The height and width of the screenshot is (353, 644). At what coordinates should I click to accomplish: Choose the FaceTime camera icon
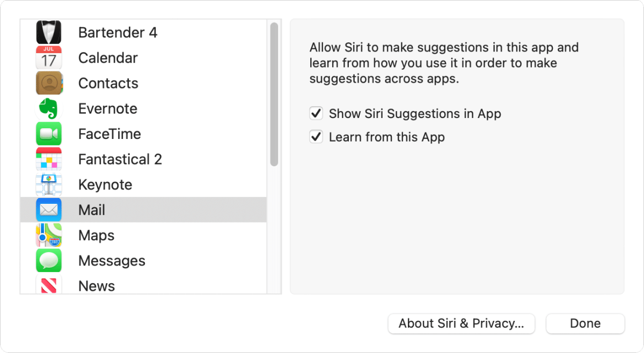[x=49, y=134]
